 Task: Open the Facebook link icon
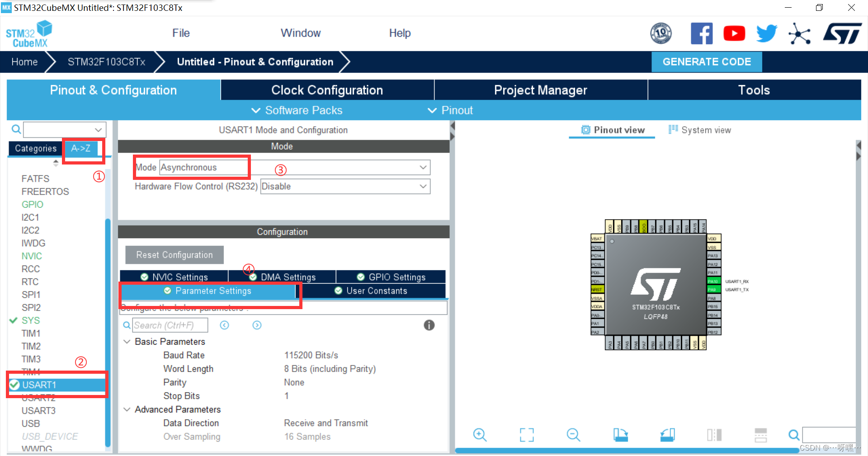click(x=702, y=33)
